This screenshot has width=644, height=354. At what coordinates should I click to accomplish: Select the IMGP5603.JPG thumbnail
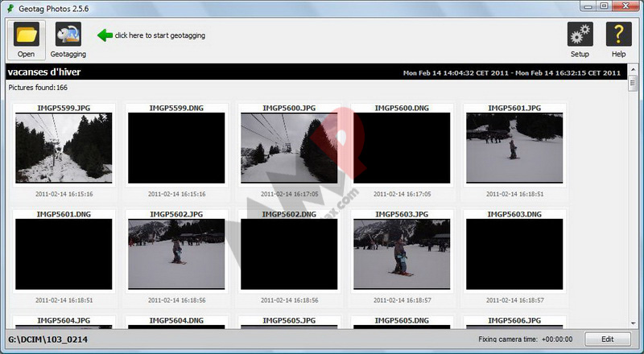pyautogui.click(x=402, y=254)
